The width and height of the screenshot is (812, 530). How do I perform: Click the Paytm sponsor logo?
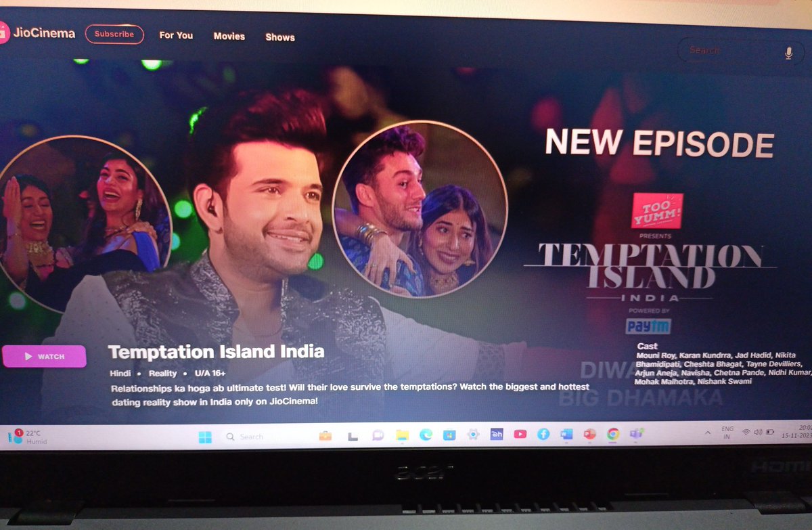pos(648,326)
